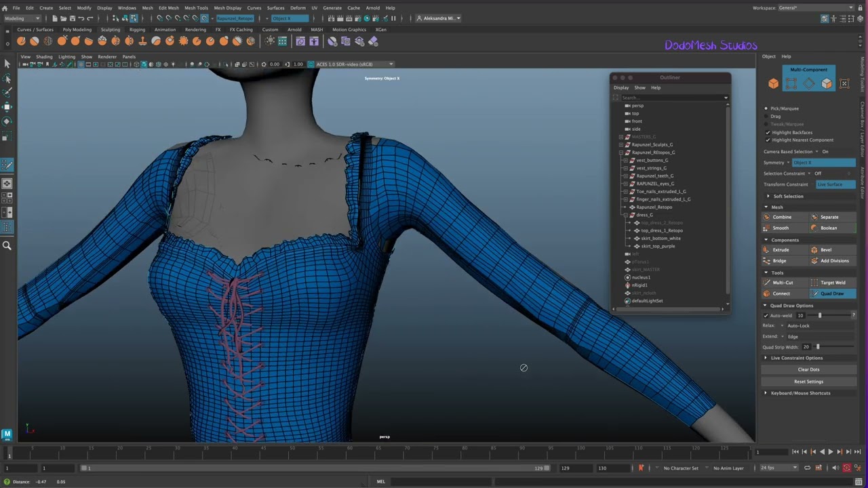Switch to the Poly Modeling shelf tab
This screenshot has height=488, width=868.
(77, 30)
